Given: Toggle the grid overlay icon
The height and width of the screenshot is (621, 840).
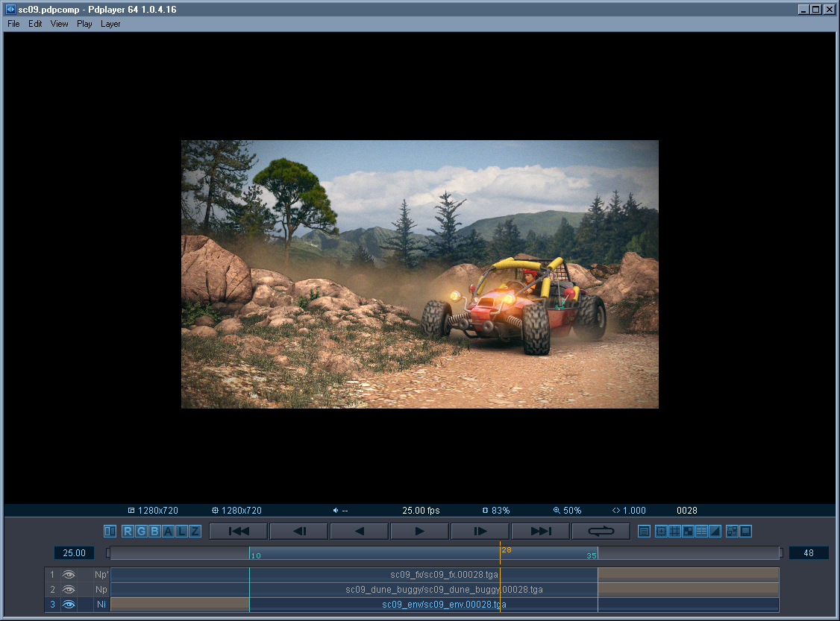Looking at the screenshot, I should click(x=674, y=531).
